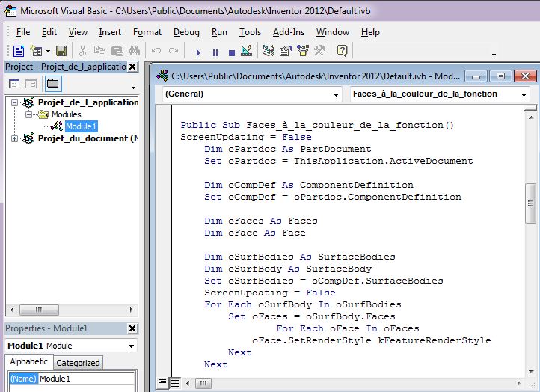This screenshot has width=540, height=392.
Task: Open the (General) object dropdown
Action: tap(336, 94)
